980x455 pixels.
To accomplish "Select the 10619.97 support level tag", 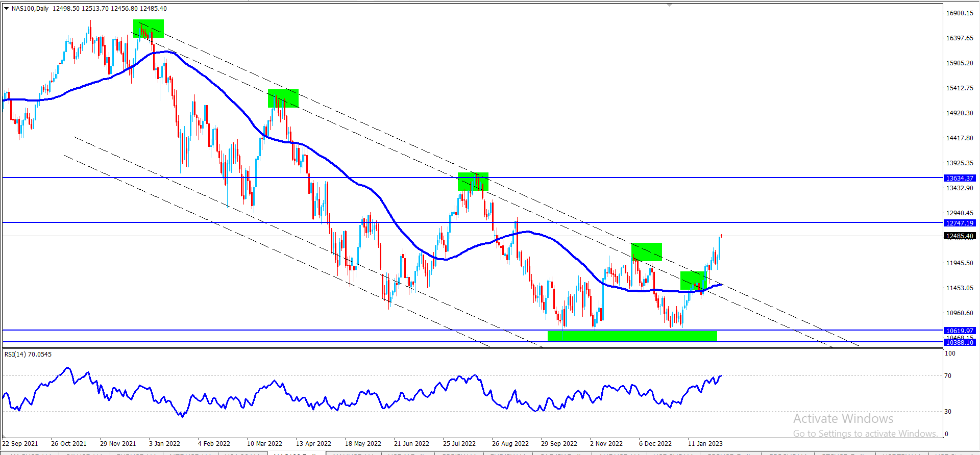I will click(x=960, y=331).
